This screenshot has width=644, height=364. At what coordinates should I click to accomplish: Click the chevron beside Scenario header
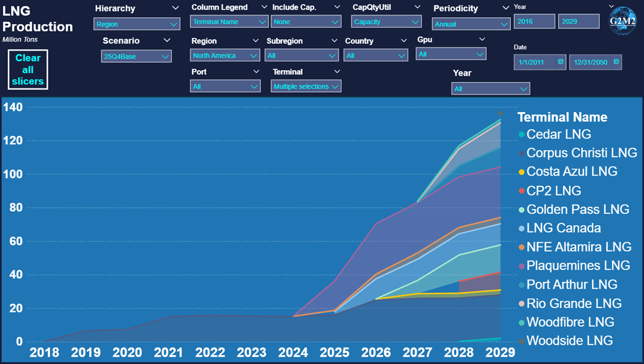coord(167,40)
